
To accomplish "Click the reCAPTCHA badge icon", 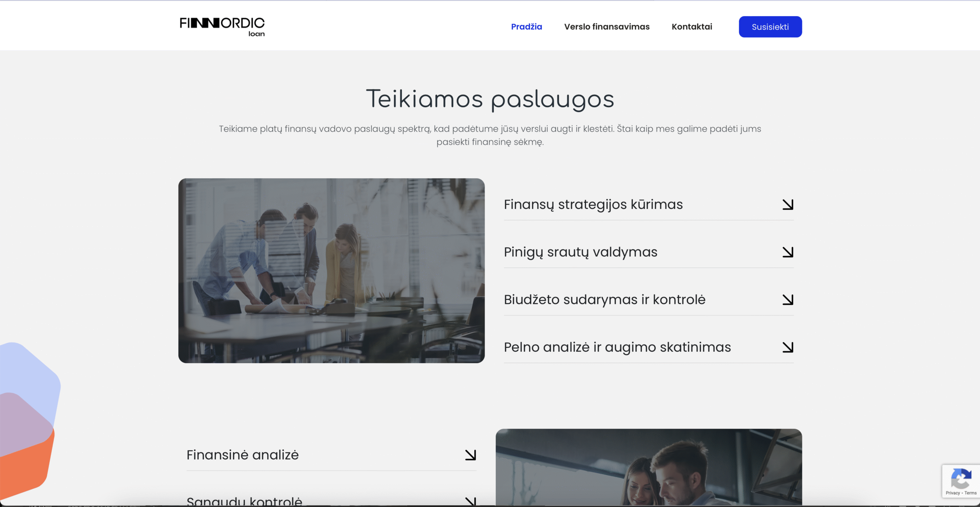I will 961,478.
